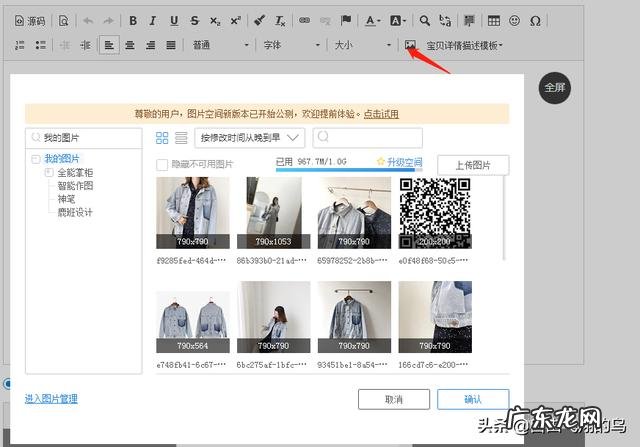Select thumbnail 65978252-2b8b hanging clothes
Image resolution: width=640 pixels, height=447 pixels.
(x=354, y=213)
